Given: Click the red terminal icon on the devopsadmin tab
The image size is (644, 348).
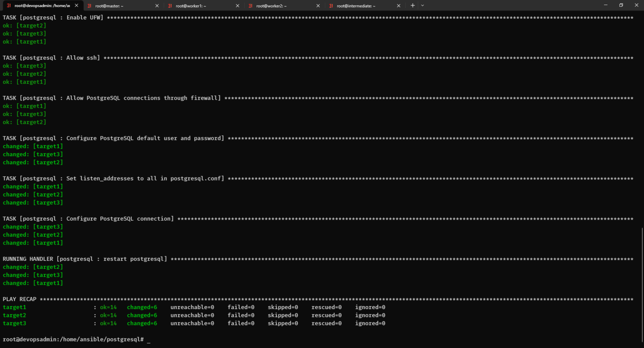Looking at the screenshot, I should (9, 5).
